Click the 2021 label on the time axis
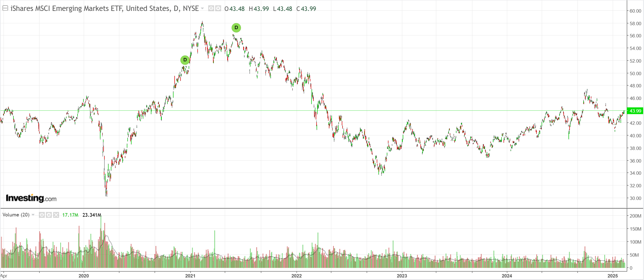This screenshot has height=280, width=644. (x=190, y=276)
